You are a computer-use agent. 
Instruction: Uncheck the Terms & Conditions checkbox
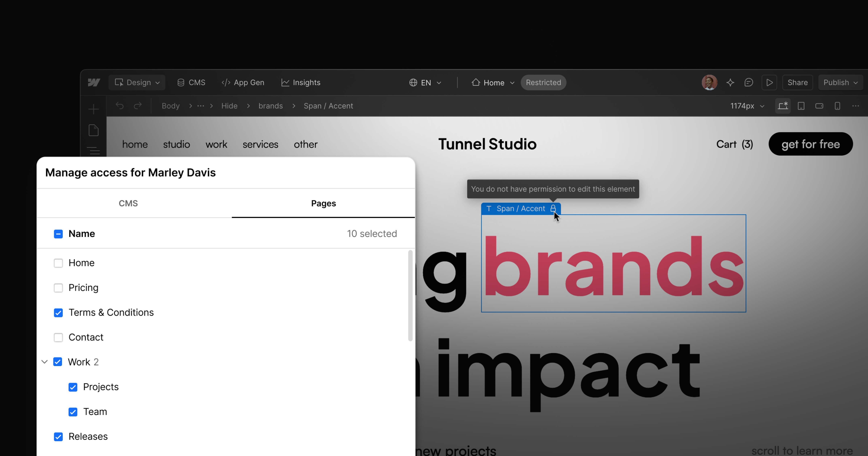click(58, 313)
